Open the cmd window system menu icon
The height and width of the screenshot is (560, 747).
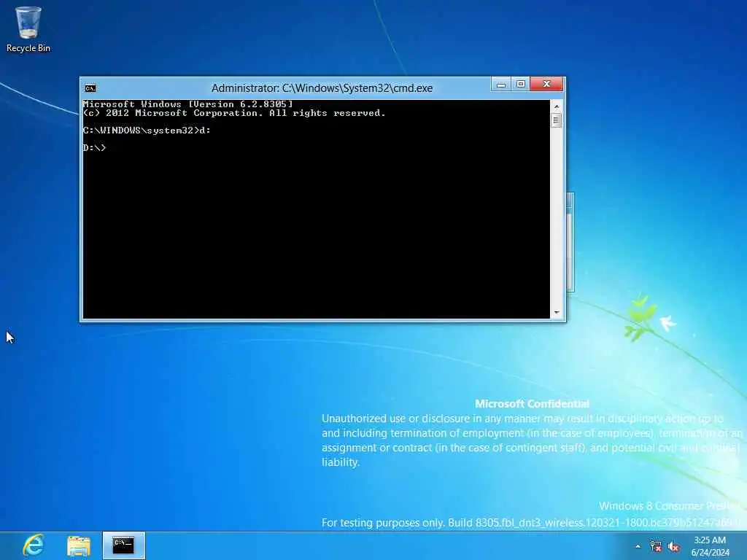(90, 88)
